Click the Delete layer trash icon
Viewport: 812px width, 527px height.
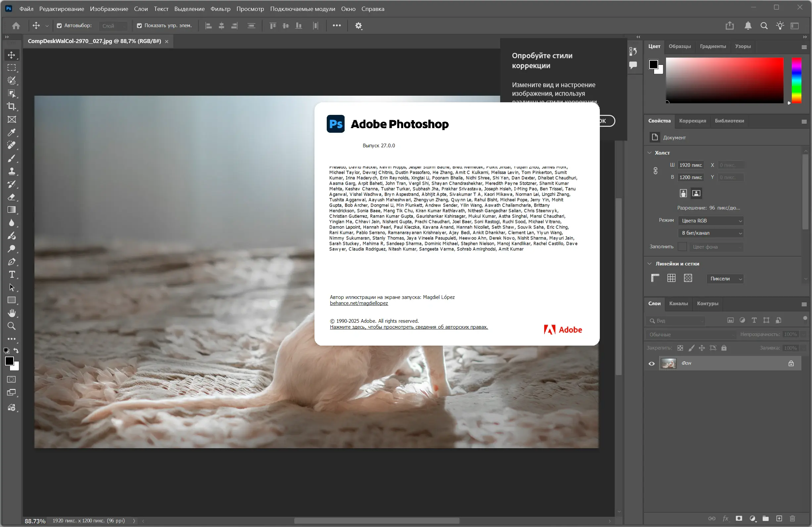tap(792, 518)
